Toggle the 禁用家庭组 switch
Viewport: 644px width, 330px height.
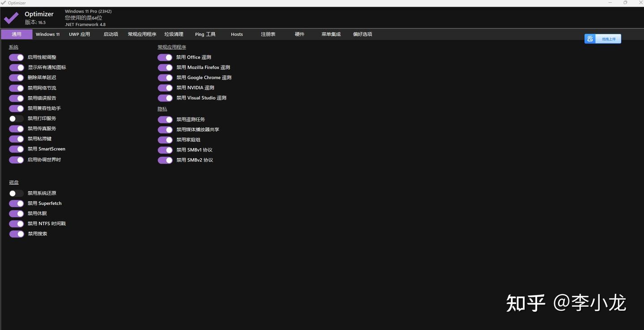(x=165, y=140)
